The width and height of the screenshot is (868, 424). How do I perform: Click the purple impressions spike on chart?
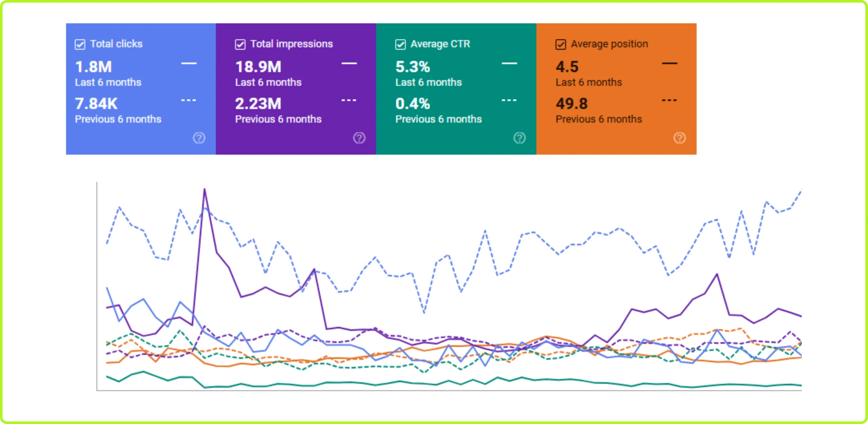[204, 190]
